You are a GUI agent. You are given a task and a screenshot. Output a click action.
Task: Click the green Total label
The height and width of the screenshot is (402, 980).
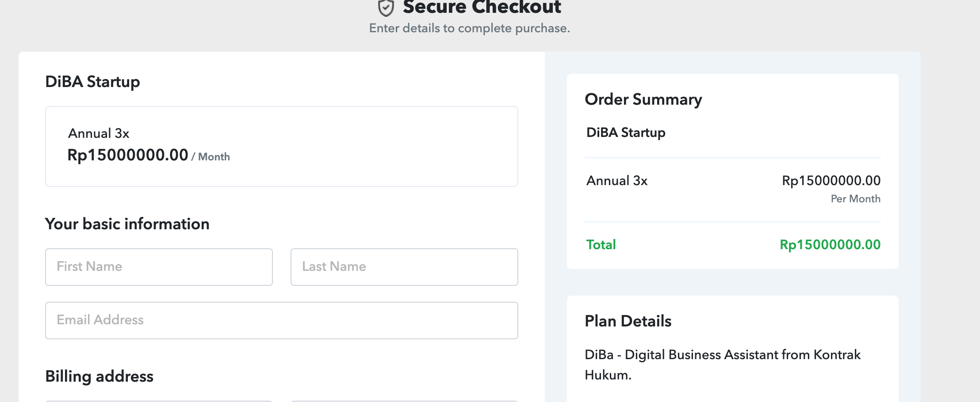click(601, 244)
